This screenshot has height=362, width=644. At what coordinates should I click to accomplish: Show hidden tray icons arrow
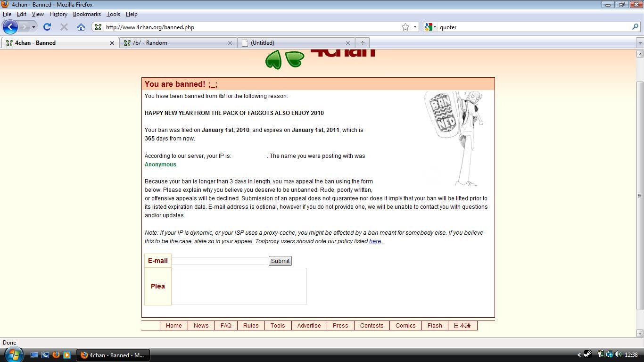coord(579,355)
